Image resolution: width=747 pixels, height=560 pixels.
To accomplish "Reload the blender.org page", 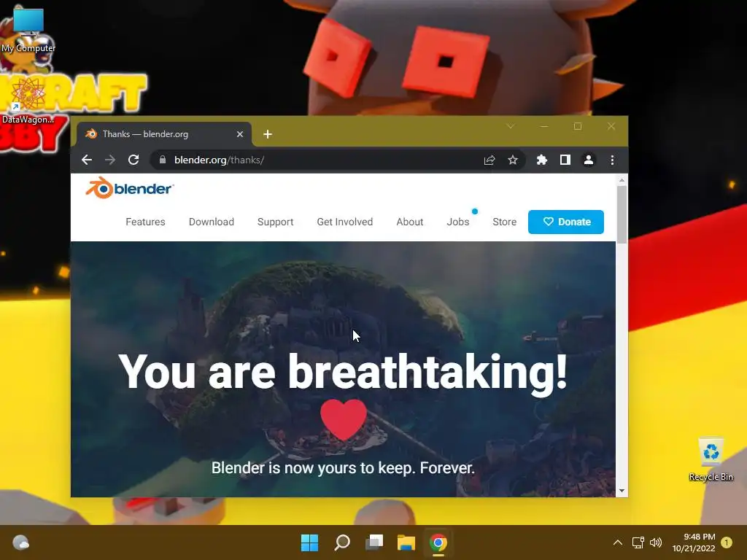I will [x=134, y=160].
